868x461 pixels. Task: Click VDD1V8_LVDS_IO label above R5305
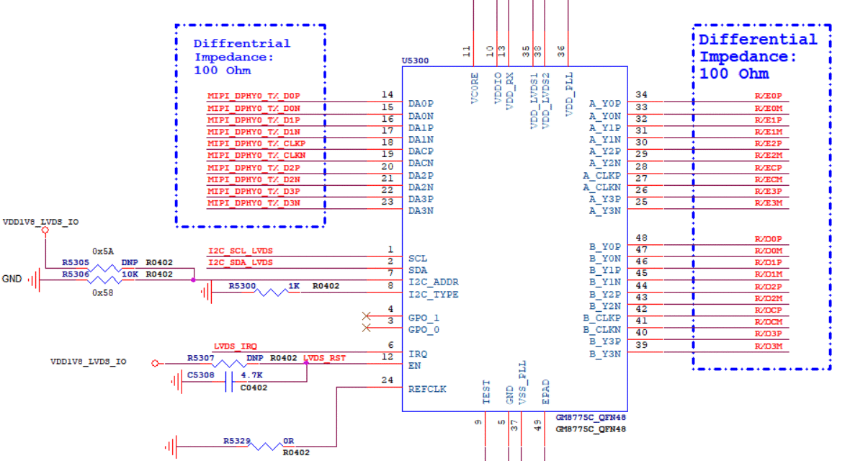(x=40, y=223)
